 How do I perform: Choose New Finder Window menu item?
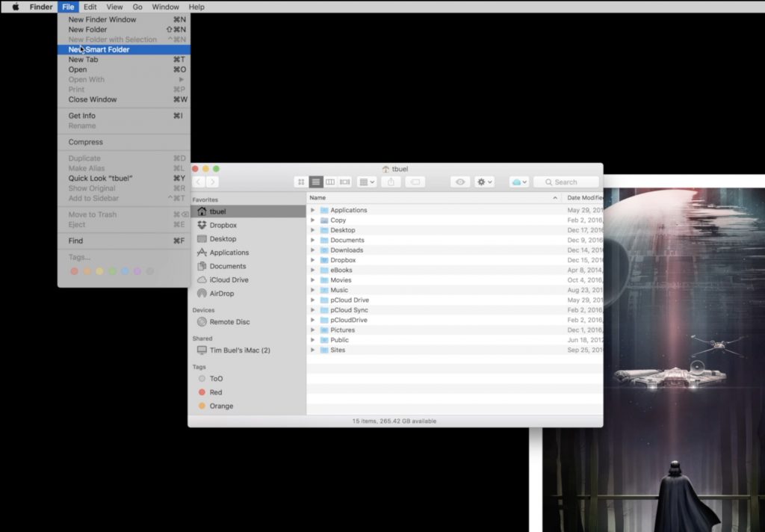point(124,19)
